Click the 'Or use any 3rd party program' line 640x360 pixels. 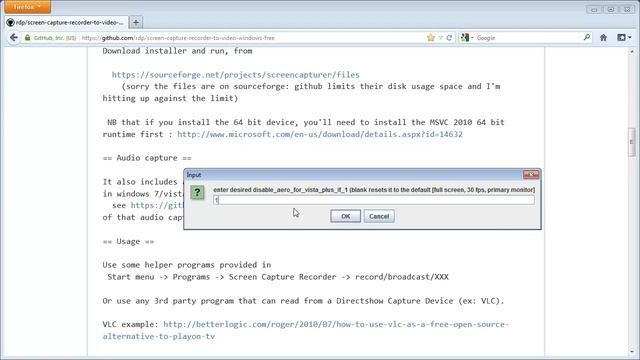[303, 301]
